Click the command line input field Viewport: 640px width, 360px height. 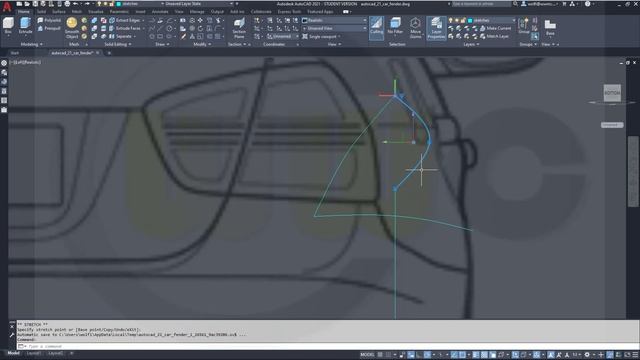[x=327, y=346]
